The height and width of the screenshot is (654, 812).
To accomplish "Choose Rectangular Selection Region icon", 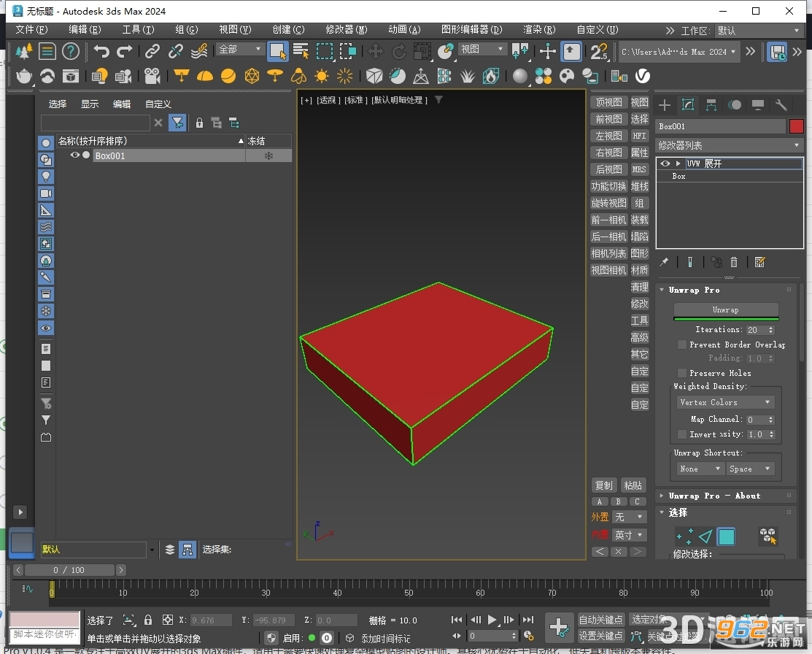I will [x=325, y=51].
